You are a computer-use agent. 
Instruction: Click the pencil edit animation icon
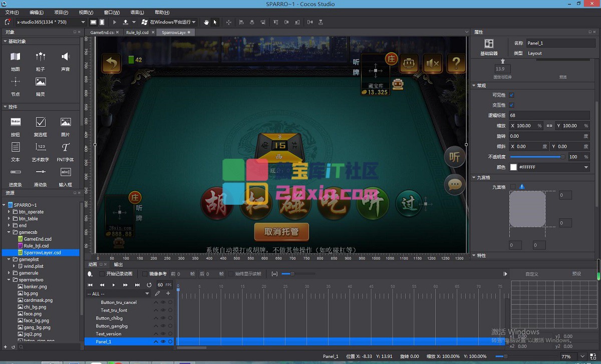click(x=157, y=293)
